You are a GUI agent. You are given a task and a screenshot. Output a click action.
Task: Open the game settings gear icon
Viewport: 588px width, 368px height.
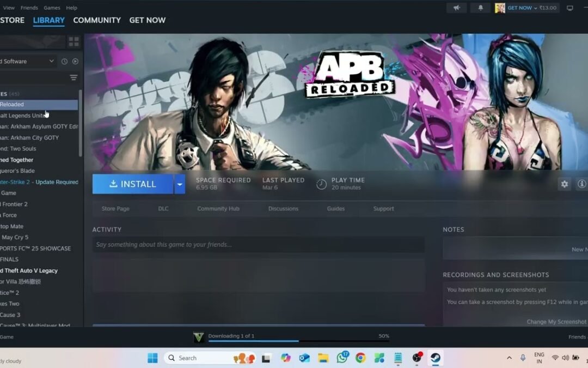(565, 184)
